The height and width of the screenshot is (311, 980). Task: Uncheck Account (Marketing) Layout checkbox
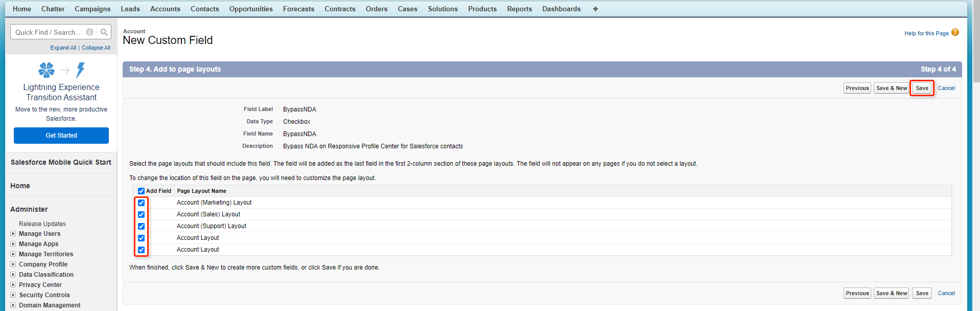[x=142, y=203]
